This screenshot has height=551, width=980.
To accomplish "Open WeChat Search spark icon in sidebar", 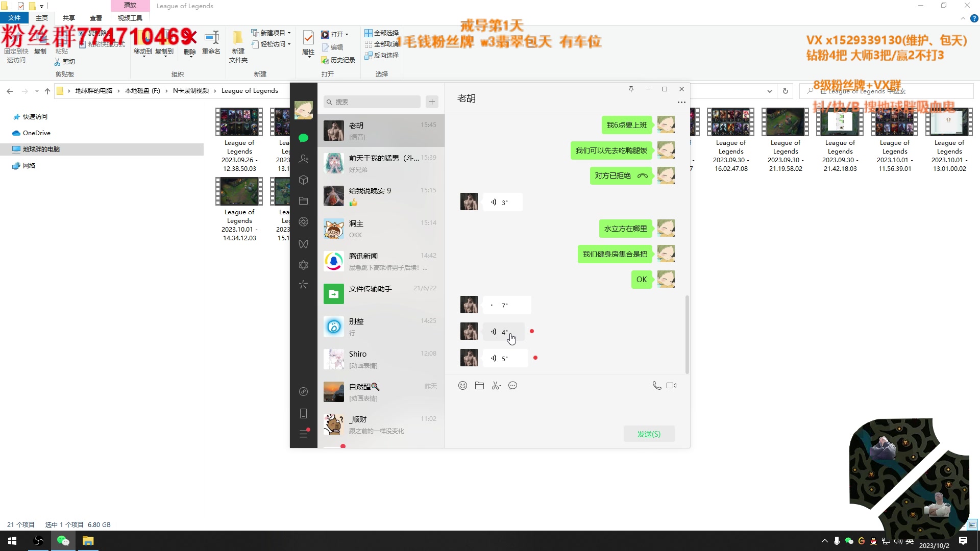I will tap(303, 285).
